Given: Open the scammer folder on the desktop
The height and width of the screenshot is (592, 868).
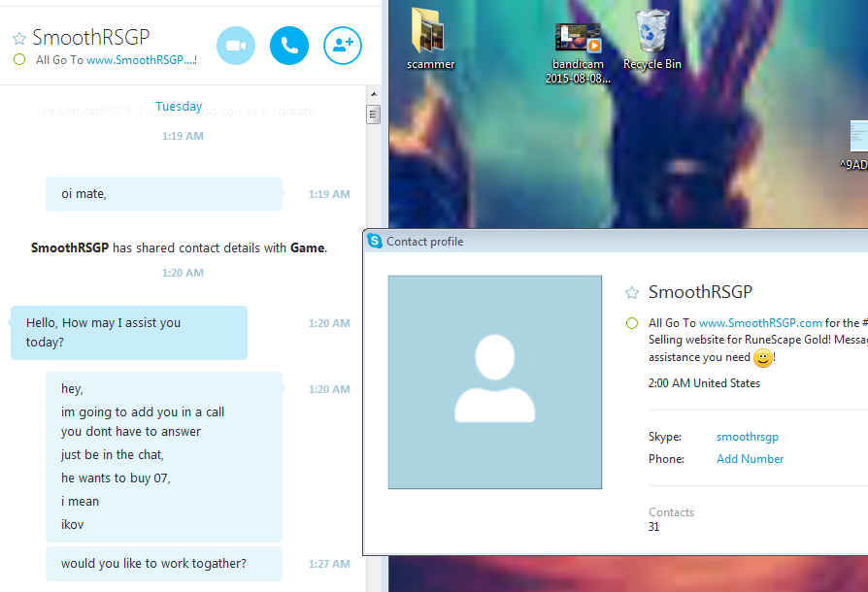Looking at the screenshot, I should click(x=430, y=39).
